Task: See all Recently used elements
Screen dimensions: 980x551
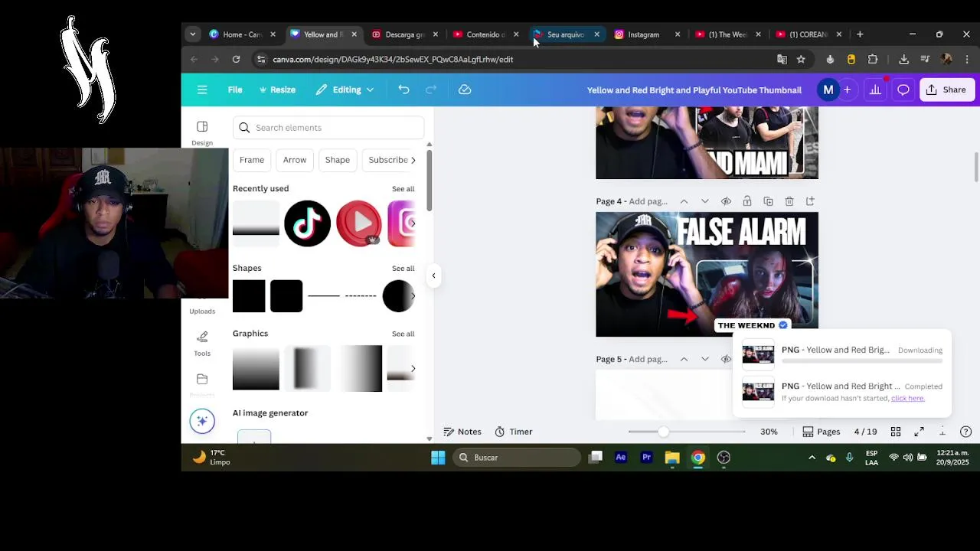Action: click(403, 189)
